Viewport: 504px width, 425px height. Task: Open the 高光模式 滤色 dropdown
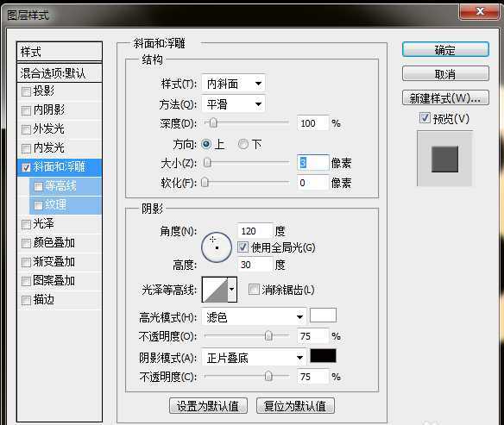pyautogui.click(x=254, y=317)
